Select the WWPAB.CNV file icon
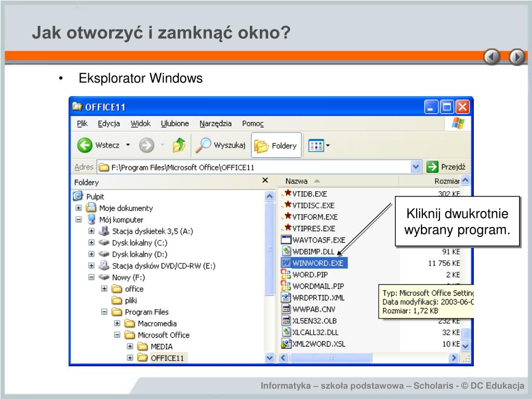 286,309
